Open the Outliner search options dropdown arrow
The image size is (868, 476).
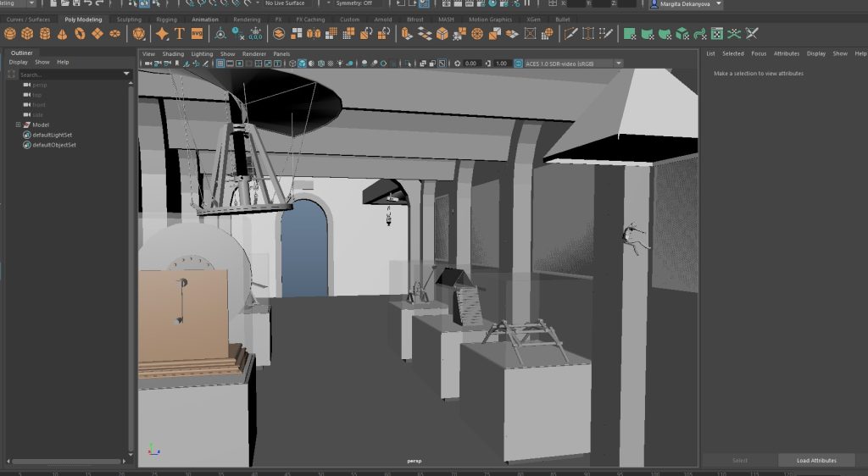[x=126, y=74]
